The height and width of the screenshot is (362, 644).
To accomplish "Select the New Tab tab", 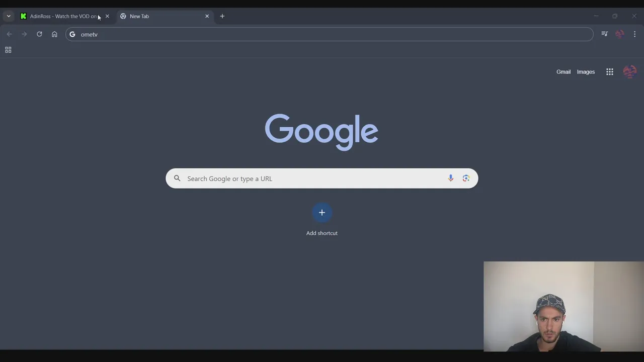I will 165,16.
